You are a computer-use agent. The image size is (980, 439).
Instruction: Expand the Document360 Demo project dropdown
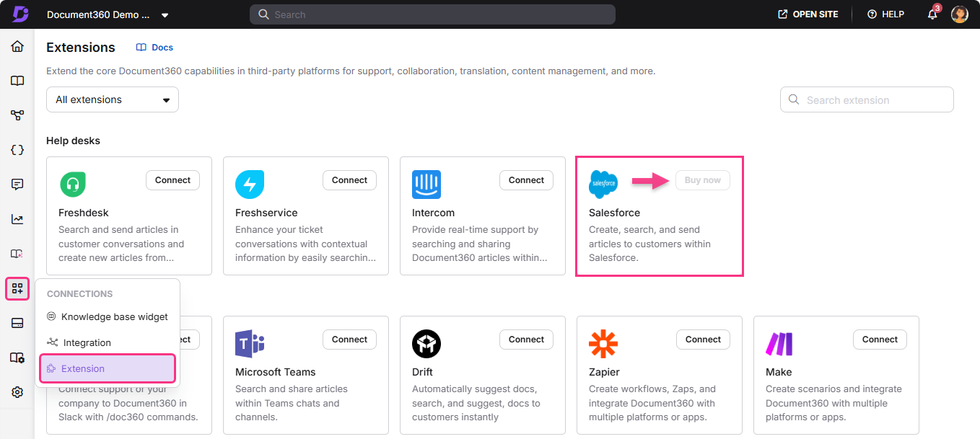click(108, 14)
